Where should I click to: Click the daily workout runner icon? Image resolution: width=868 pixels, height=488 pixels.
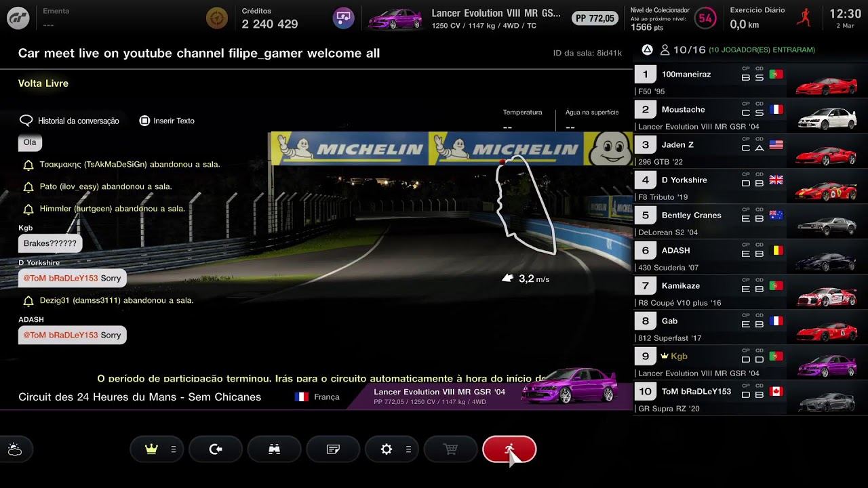(x=804, y=18)
